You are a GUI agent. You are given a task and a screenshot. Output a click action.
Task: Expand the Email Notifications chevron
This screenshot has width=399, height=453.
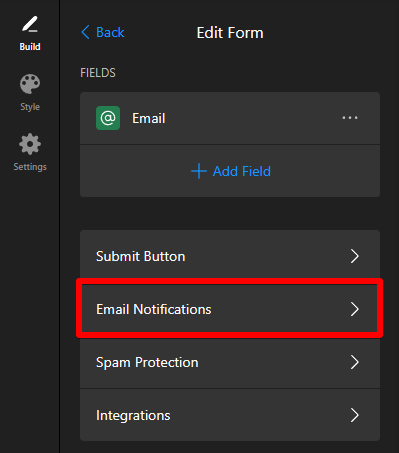(354, 309)
